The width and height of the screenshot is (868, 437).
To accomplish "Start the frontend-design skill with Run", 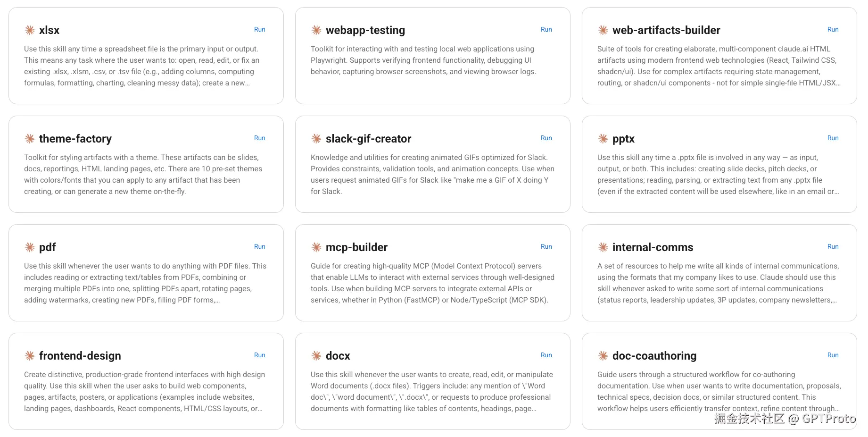I will [x=259, y=355].
